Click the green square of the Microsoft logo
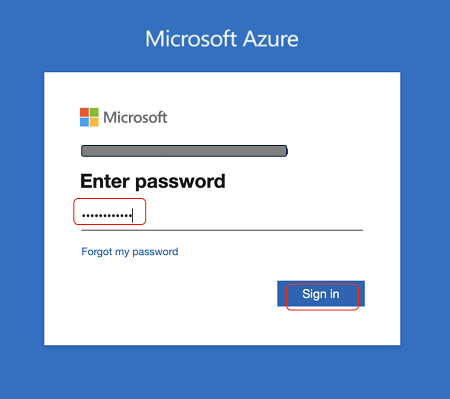This screenshot has width=450, height=399. point(94,112)
